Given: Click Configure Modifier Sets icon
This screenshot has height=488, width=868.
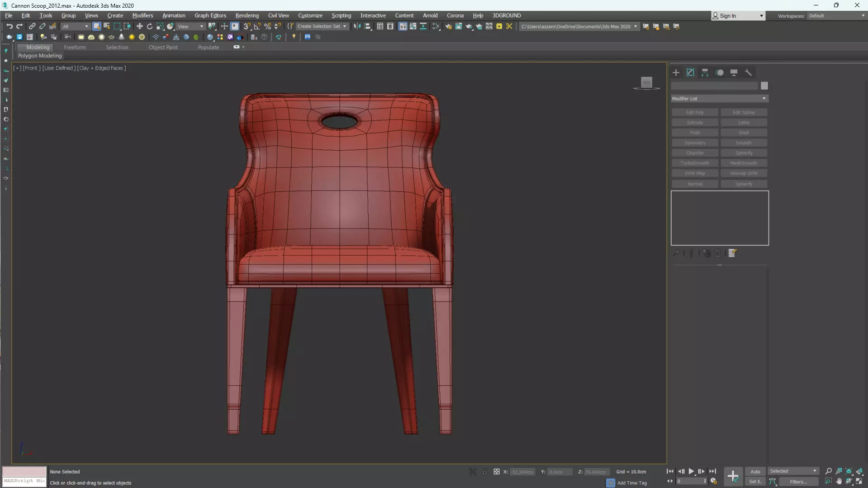Looking at the screenshot, I should point(732,253).
